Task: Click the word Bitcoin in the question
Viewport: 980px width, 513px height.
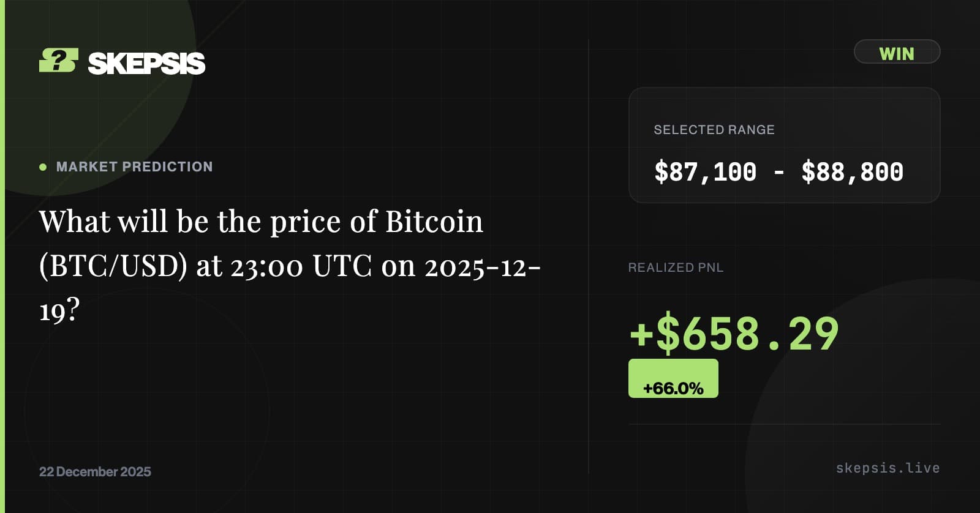Action: (434, 222)
